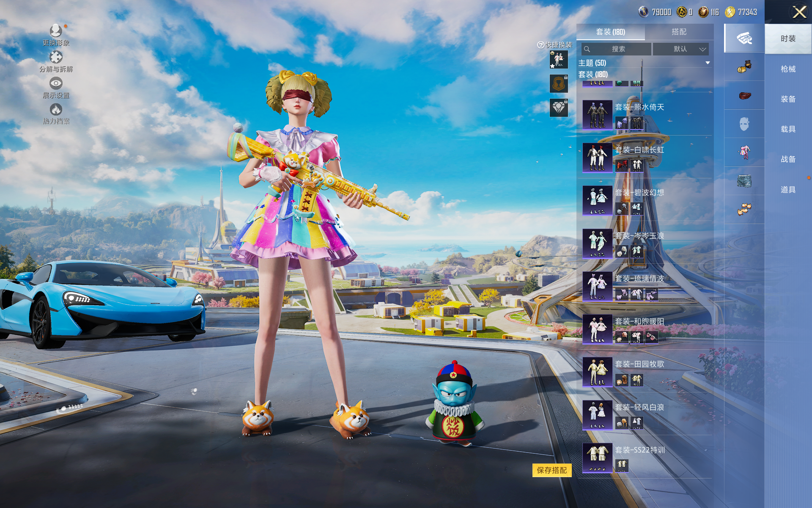Select the fox slippers shoes category icon
Screen dimensions: 812x508
(744, 209)
